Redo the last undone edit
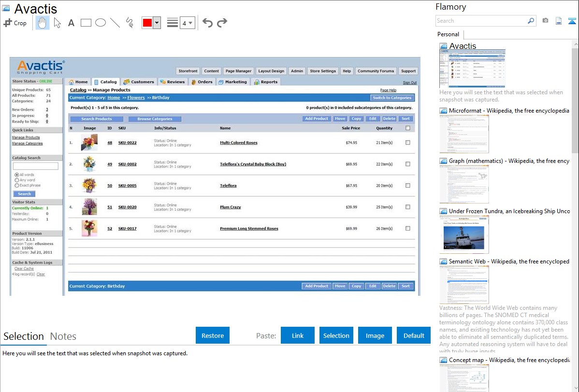Image resolution: width=579 pixels, height=392 pixels. [222, 23]
